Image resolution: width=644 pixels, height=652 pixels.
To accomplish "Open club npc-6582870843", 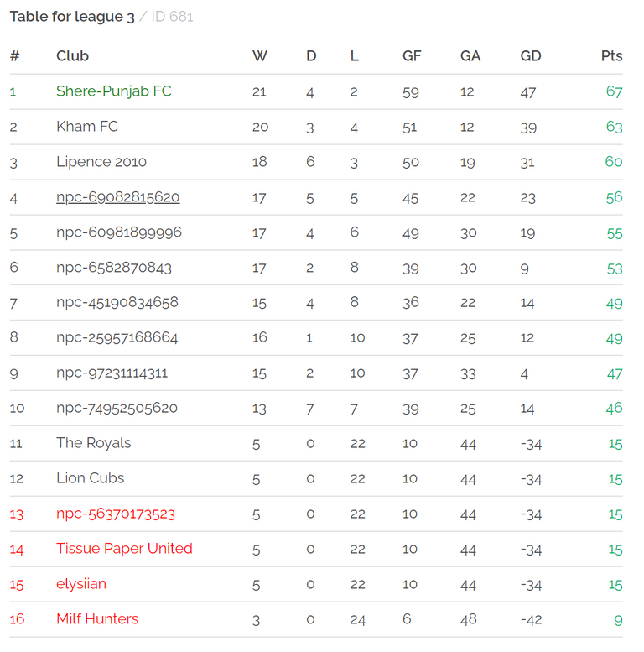I will [x=114, y=268].
